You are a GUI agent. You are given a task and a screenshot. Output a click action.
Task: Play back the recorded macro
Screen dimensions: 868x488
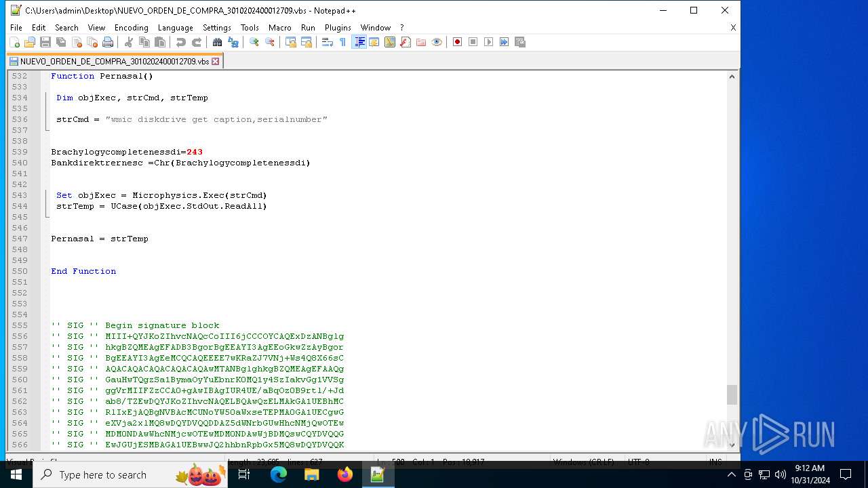tap(489, 42)
